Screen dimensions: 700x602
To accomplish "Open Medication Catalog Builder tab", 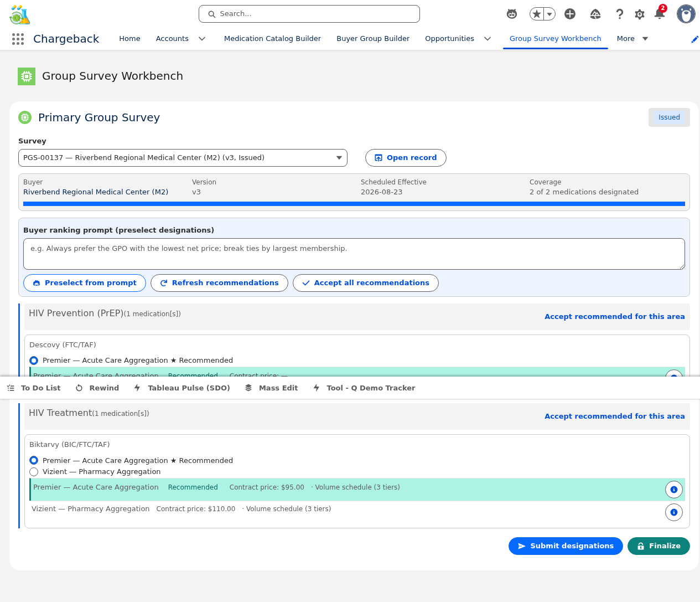I will click(x=272, y=39).
